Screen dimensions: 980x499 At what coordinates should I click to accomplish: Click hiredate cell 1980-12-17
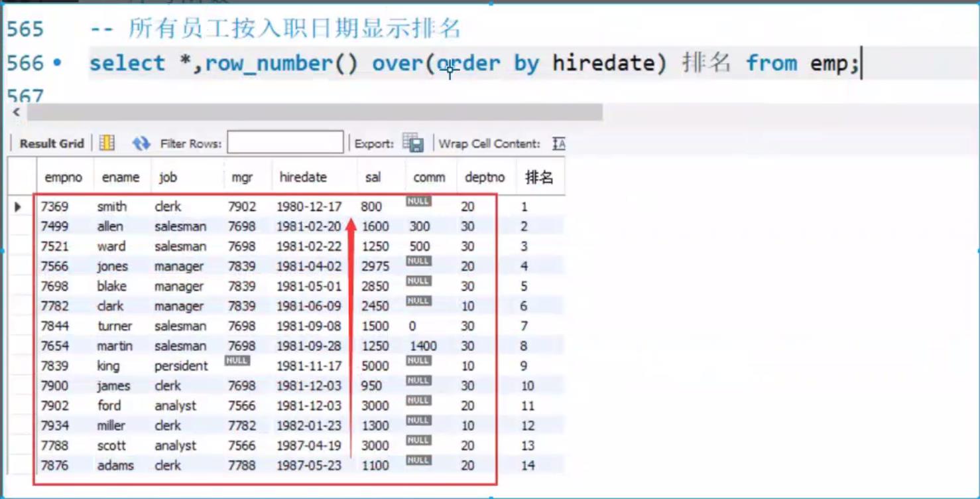pos(309,207)
